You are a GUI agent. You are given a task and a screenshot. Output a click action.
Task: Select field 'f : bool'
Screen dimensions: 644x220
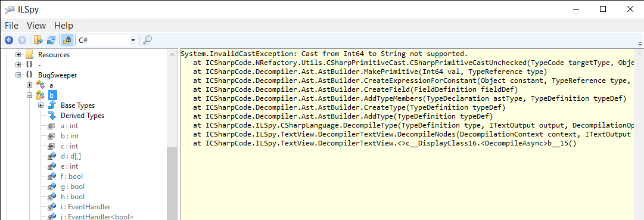tap(72, 176)
